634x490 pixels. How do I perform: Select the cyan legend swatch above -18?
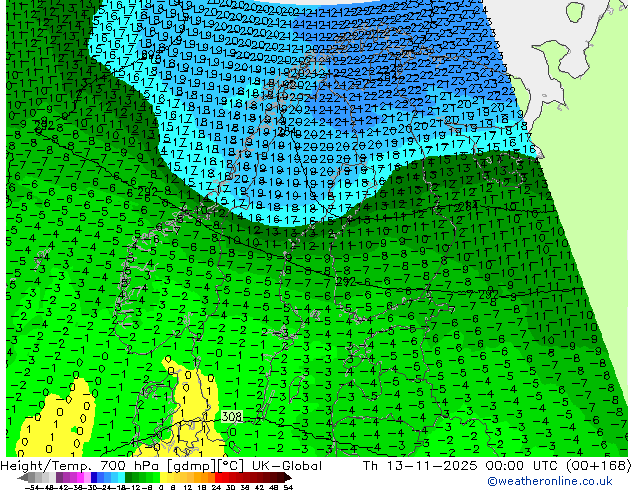pyautogui.click(x=122, y=477)
